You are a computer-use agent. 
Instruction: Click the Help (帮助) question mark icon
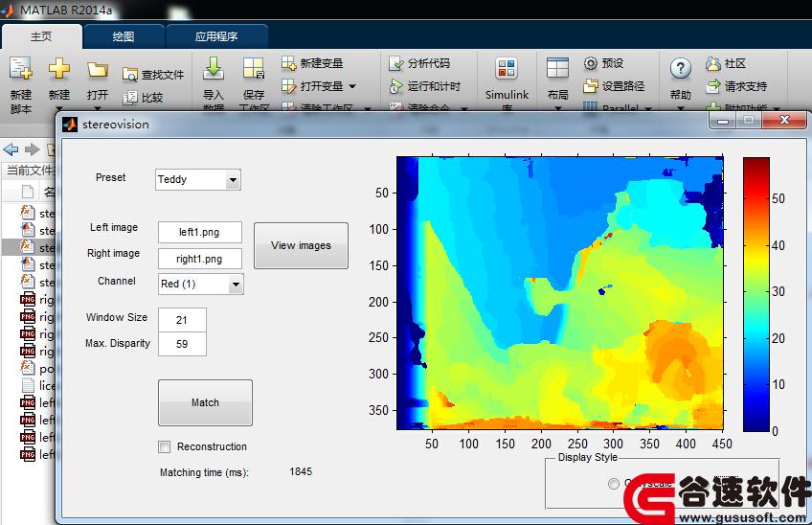click(x=681, y=68)
